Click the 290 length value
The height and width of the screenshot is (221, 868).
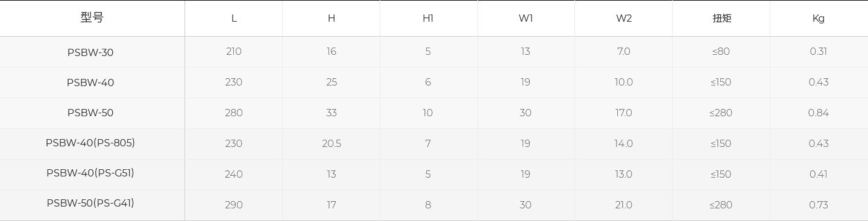pyautogui.click(x=234, y=205)
